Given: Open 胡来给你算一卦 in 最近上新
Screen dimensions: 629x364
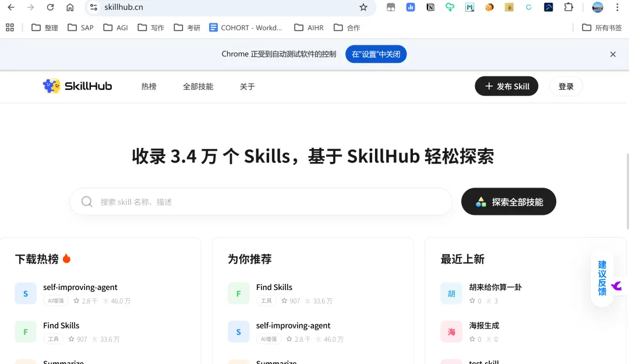Looking at the screenshot, I should tap(496, 287).
